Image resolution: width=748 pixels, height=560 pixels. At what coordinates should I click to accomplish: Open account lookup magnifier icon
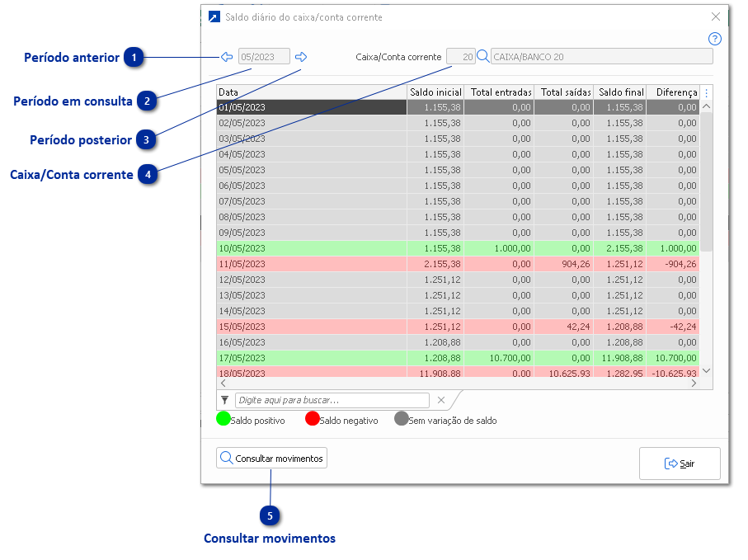click(x=482, y=56)
